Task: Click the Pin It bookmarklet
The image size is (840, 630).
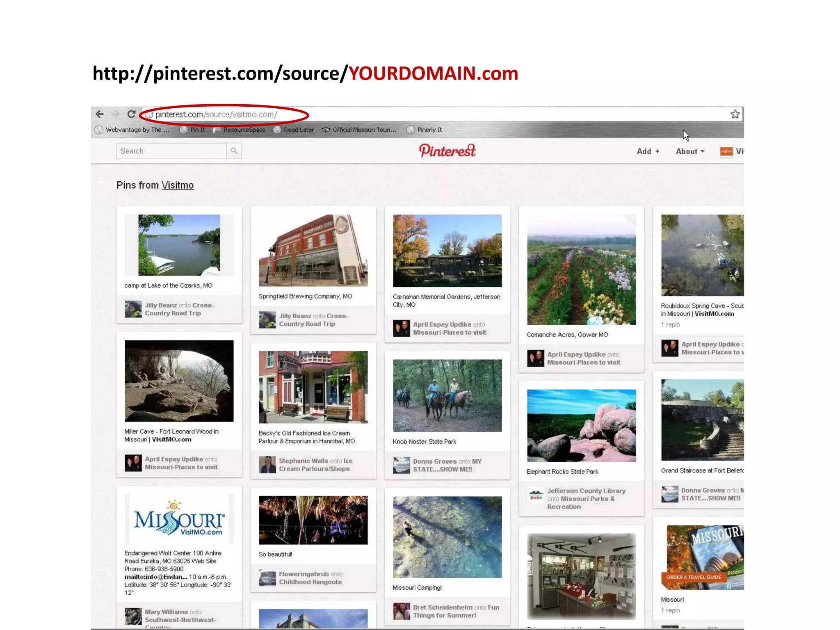Action: (192, 130)
